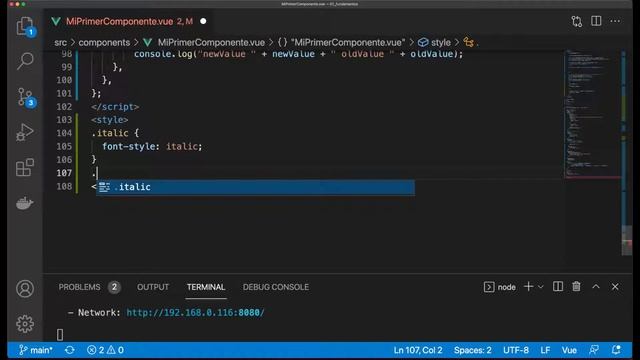The width and height of the screenshot is (640, 360).
Task: Select the node terminal entry
Action: (500, 287)
